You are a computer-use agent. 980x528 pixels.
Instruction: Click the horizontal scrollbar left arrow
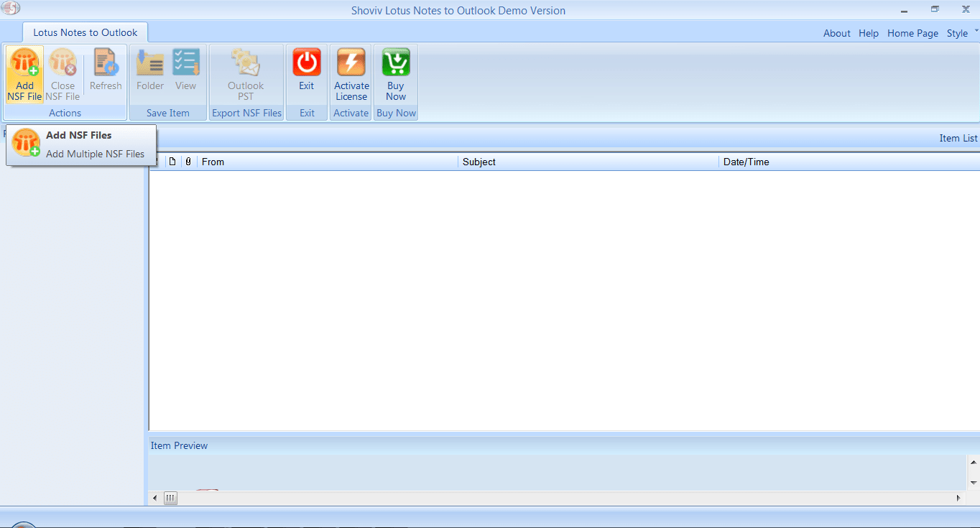coord(155,498)
